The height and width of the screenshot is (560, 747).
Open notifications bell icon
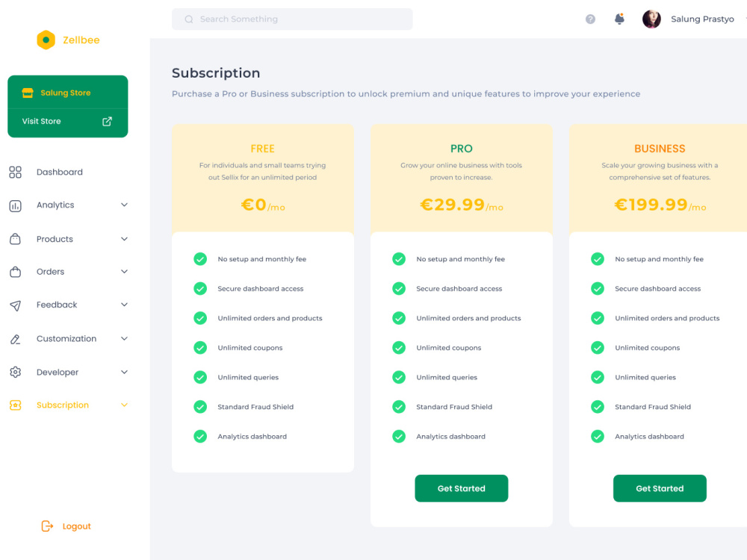click(619, 19)
